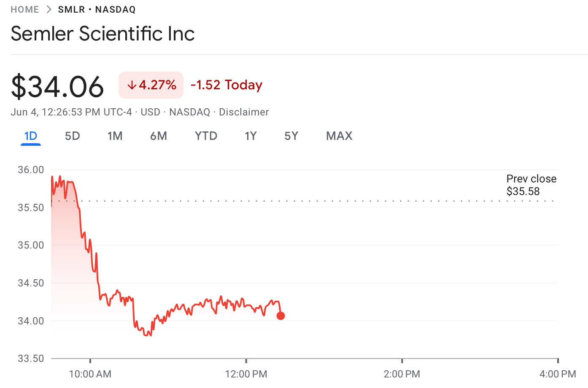Show the 1M price chart
Screen dimensions: 588x388
[x=115, y=136]
